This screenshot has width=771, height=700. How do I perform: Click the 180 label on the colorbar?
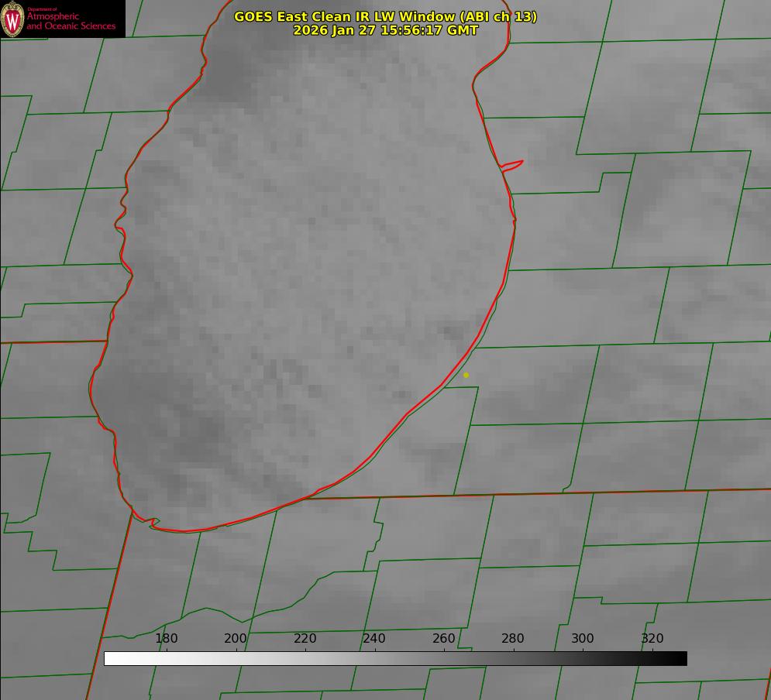pyautogui.click(x=167, y=639)
